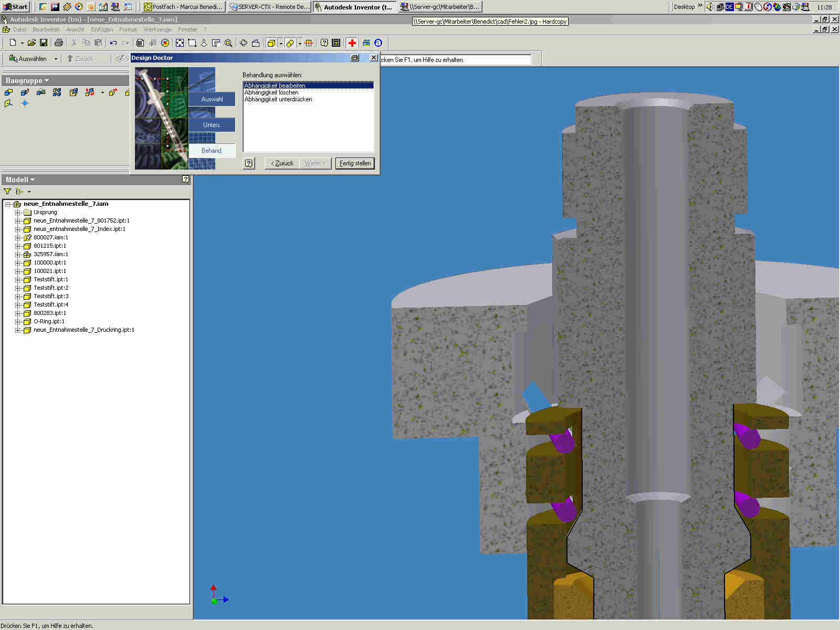Click the Rotate view tool icon
840x630 pixels.
pyautogui.click(x=243, y=43)
